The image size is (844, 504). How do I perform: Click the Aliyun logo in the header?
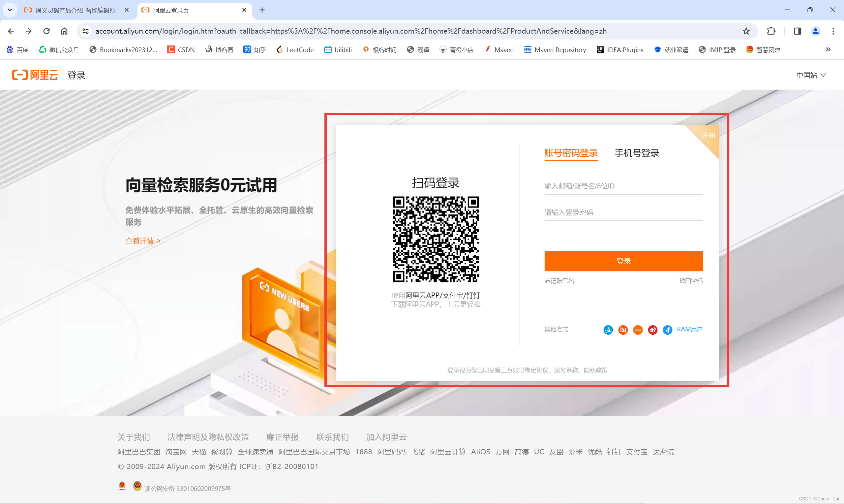coord(35,75)
